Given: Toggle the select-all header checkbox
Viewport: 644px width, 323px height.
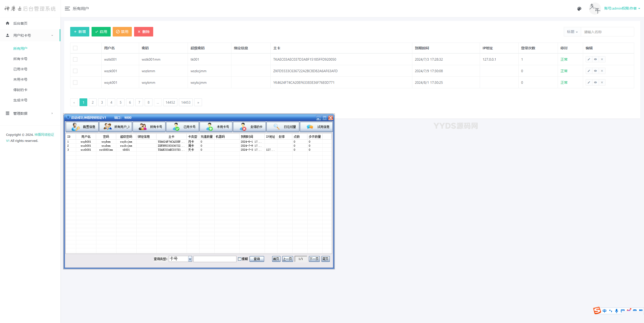Looking at the screenshot, I should tap(75, 48).
